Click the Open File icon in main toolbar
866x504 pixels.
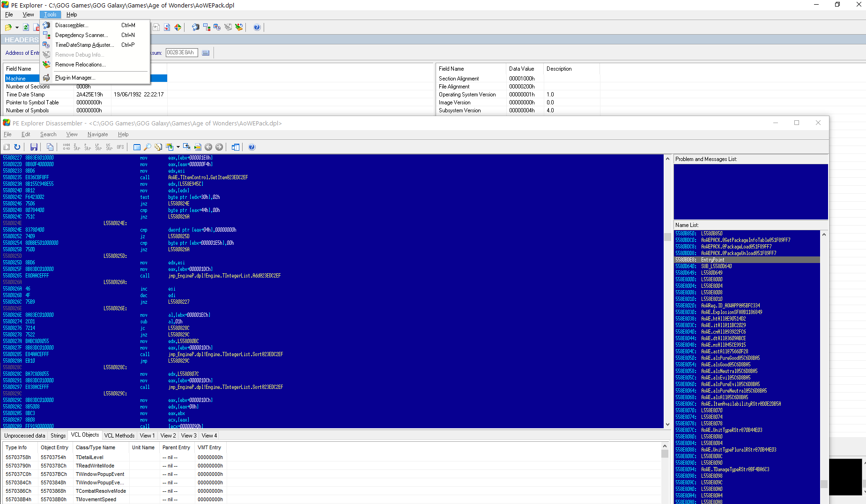8,28
